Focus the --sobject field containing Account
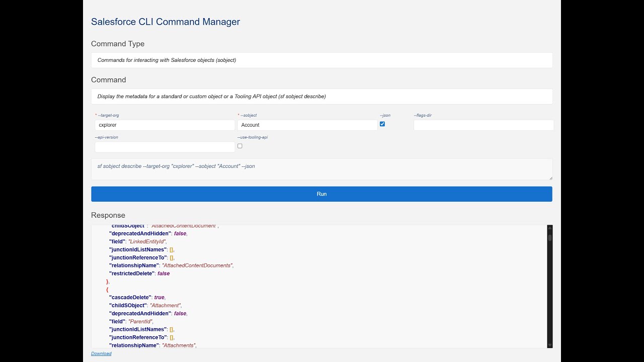This screenshot has width=644, height=362. pyautogui.click(x=307, y=125)
